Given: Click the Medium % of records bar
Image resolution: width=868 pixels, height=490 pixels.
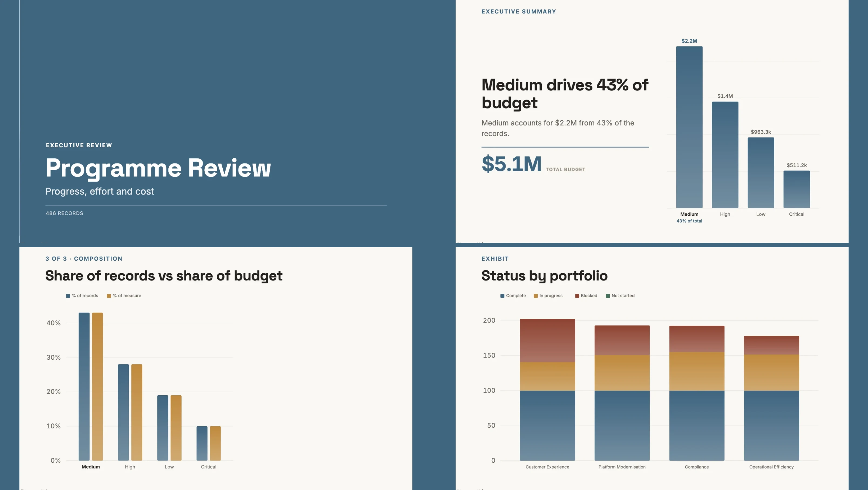Looking at the screenshot, I should (x=84, y=386).
